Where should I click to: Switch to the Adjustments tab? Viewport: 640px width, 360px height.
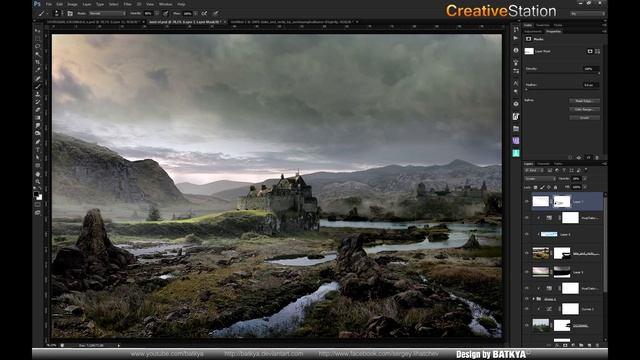click(533, 31)
